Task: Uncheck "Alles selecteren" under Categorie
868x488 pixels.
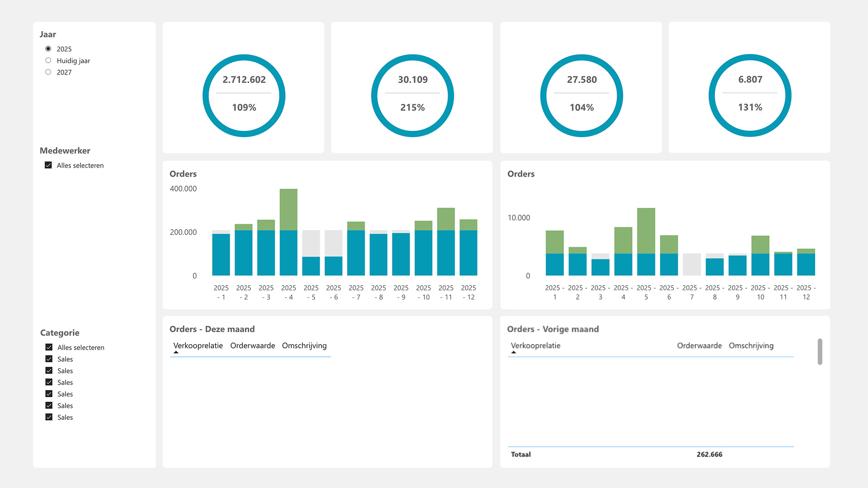Action: click(x=49, y=347)
